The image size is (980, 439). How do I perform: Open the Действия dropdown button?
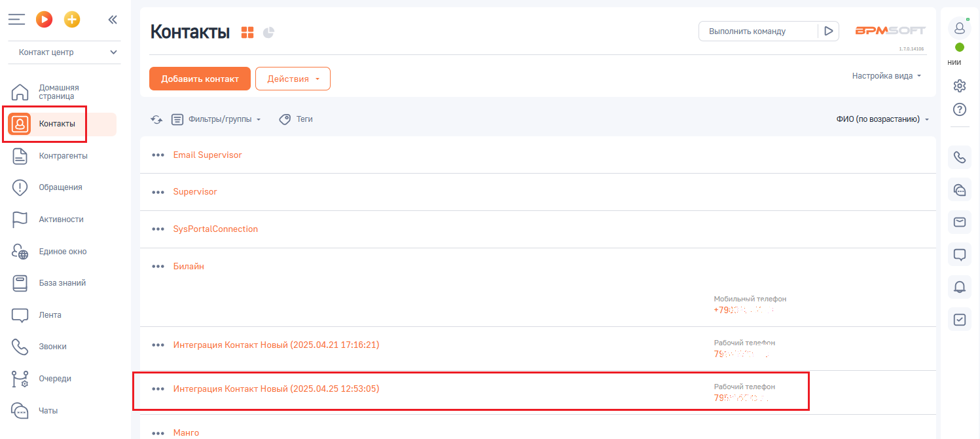tap(293, 79)
